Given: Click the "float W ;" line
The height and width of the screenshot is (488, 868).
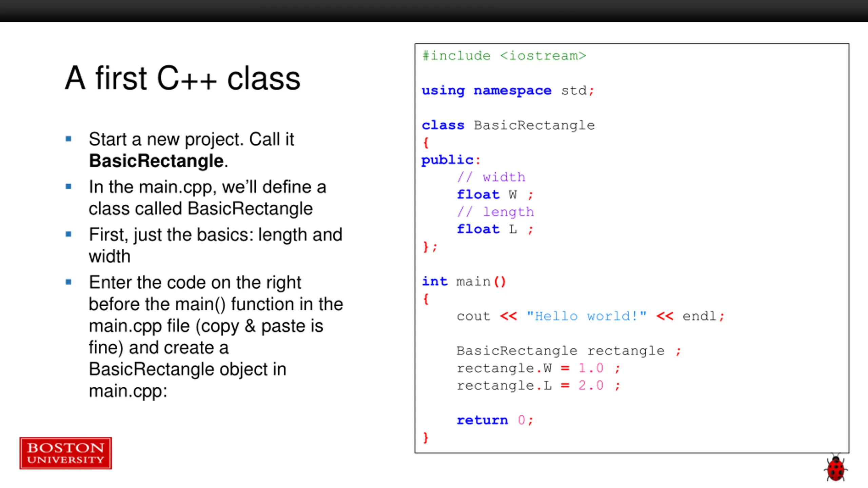Looking at the screenshot, I should pos(495,195).
